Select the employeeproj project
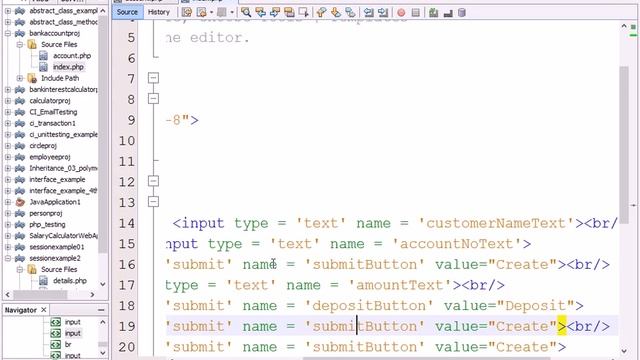Image resolution: width=640 pixels, height=360 pixels. [x=50, y=157]
